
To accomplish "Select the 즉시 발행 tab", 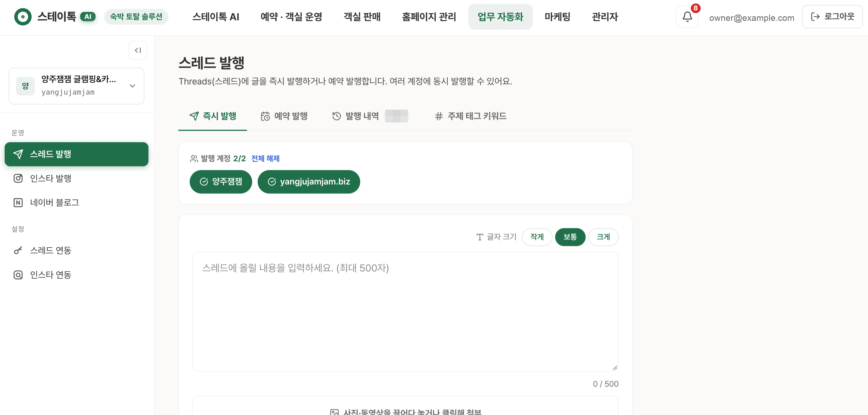I will pyautogui.click(x=213, y=116).
